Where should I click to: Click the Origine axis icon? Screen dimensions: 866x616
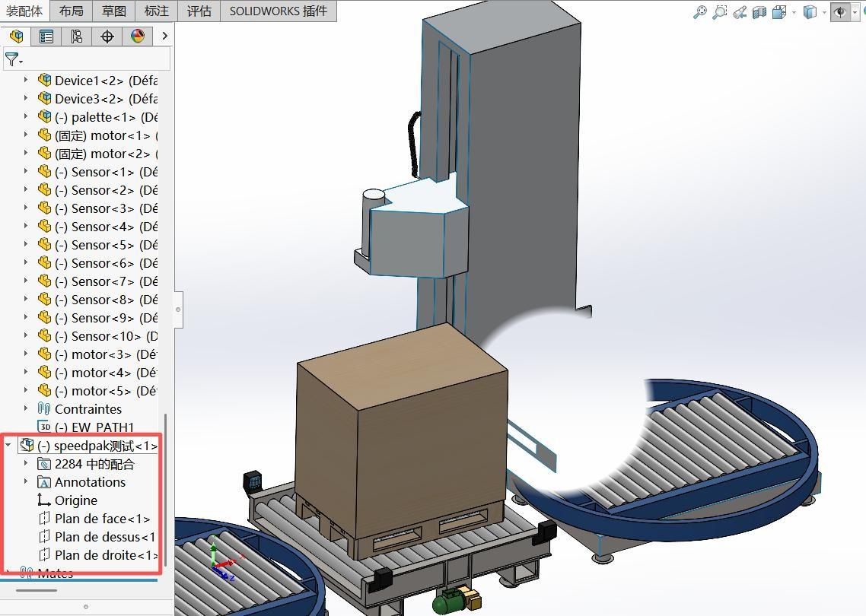(44, 500)
